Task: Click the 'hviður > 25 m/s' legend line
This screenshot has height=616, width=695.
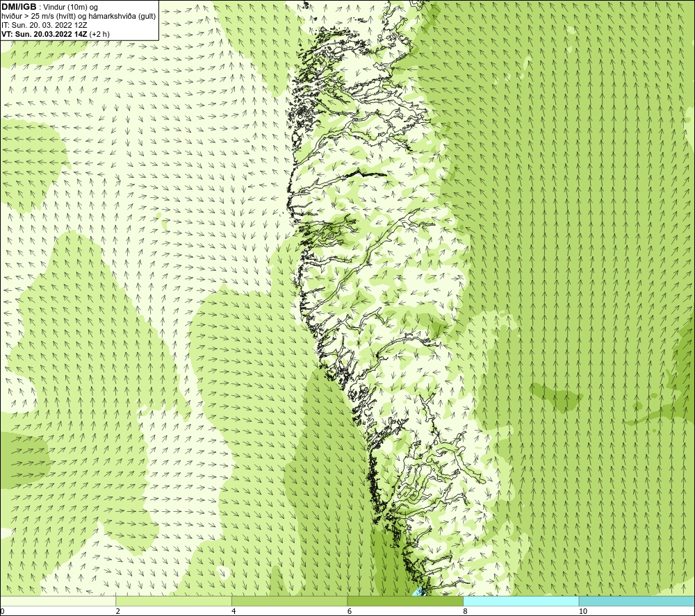Action: tap(79, 17)
